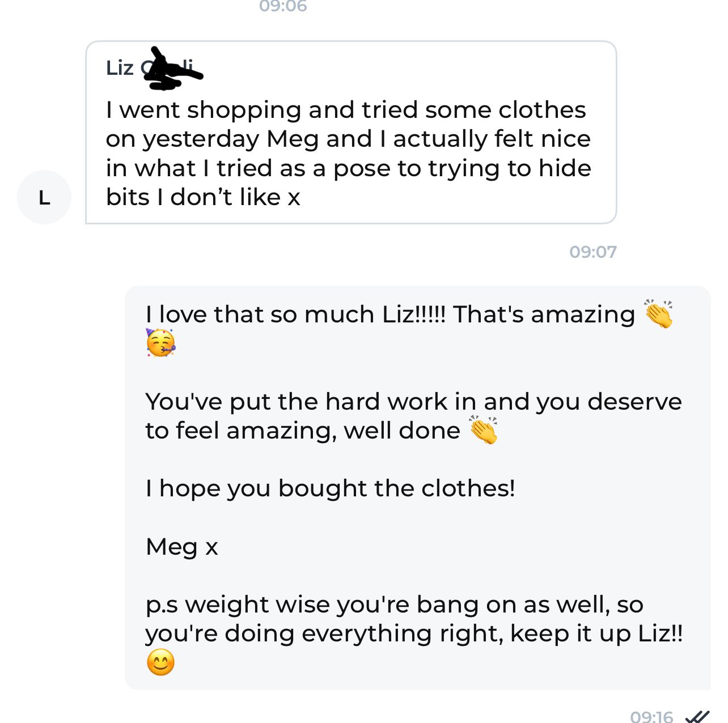Click the party face emoji
The image size is (728, 723).
coord(160,343)
